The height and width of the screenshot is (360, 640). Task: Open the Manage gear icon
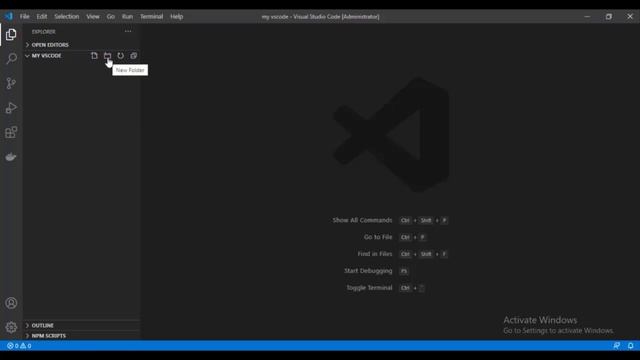[11, 327]
